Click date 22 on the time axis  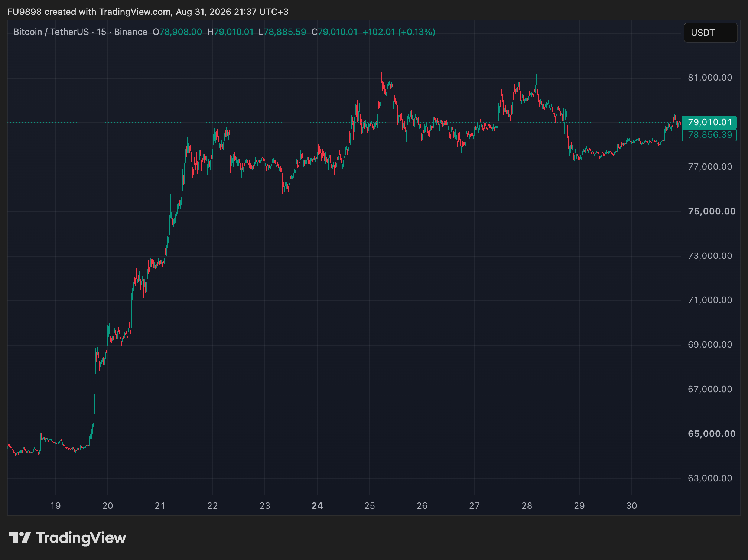(212, 506)
